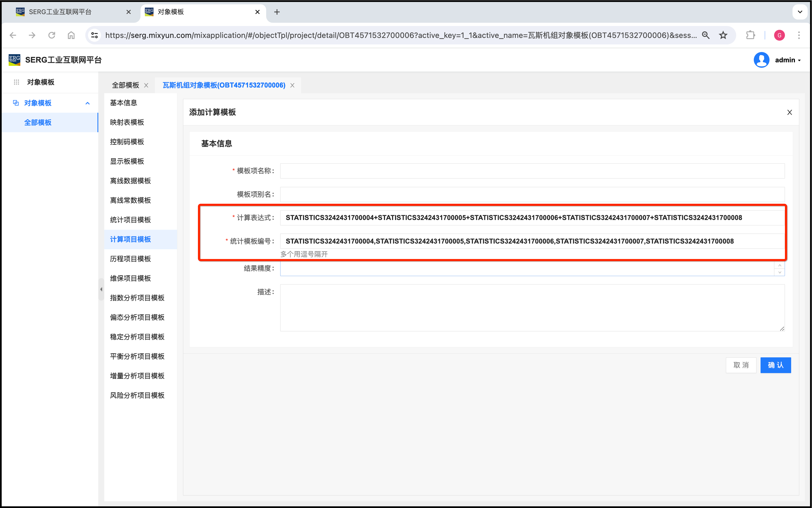The height and width of the screenshot is (508, 812).
Task: Increase 结果精度 value with the up arrow
Action: pos(780,266)
